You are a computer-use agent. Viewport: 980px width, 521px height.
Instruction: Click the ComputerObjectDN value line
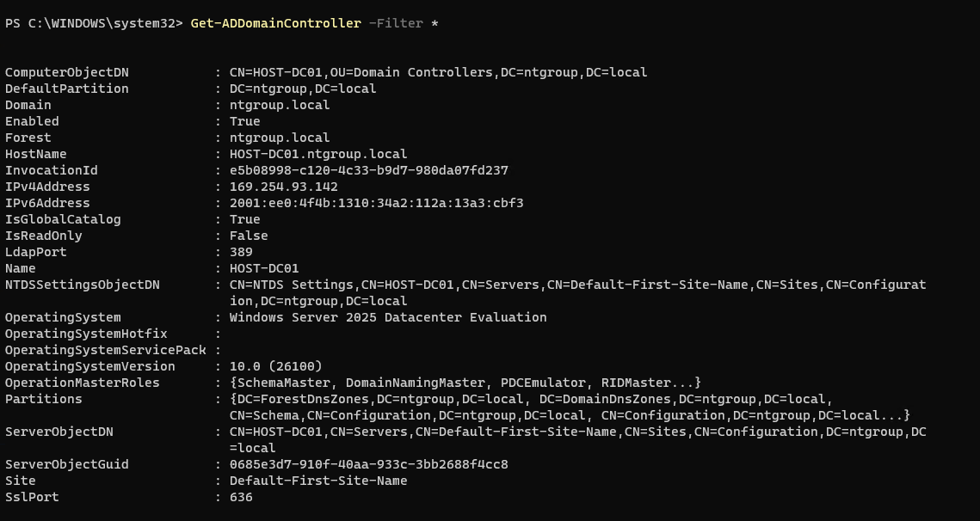click(438, 72)
